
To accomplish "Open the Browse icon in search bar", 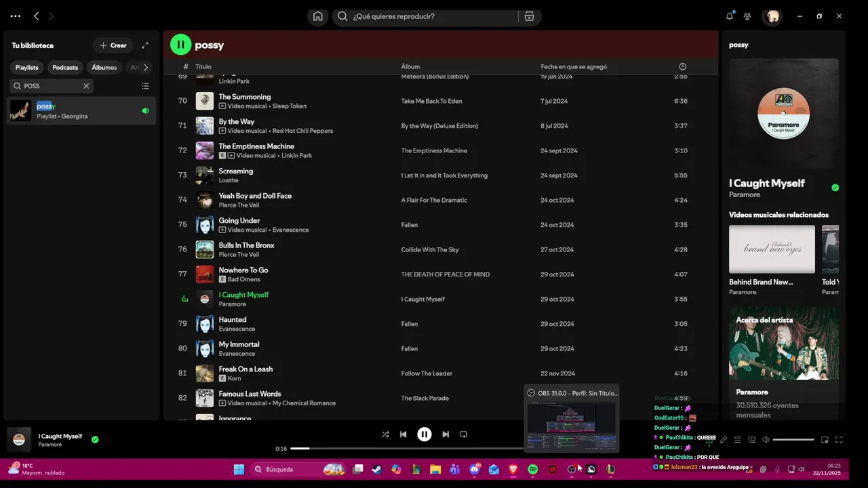I will 529,16.
